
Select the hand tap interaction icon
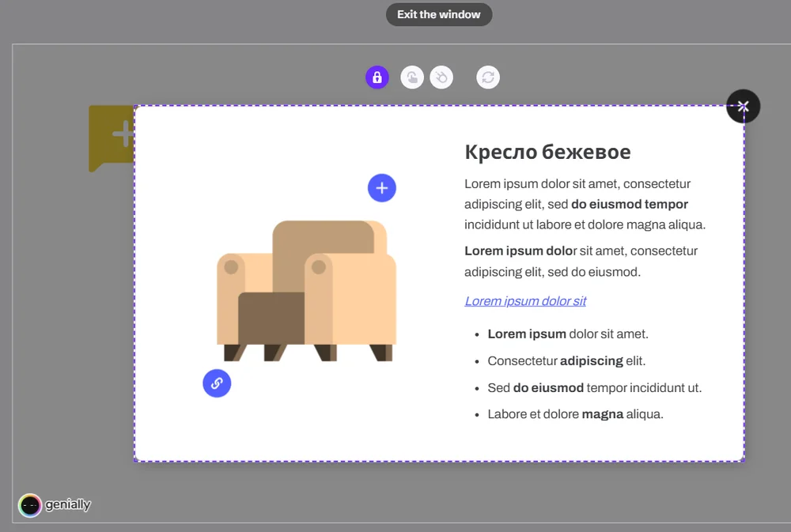(412, 77)
